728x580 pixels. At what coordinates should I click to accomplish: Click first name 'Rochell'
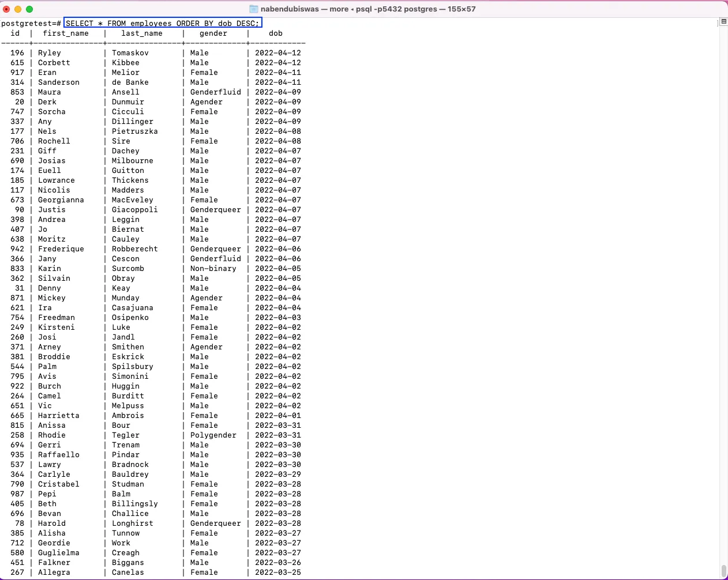[54, 141]
